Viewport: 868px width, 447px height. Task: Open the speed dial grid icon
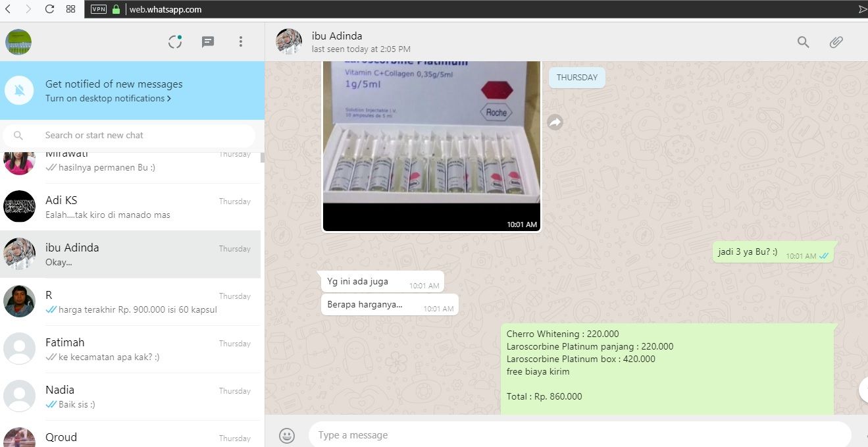point(71,9)
